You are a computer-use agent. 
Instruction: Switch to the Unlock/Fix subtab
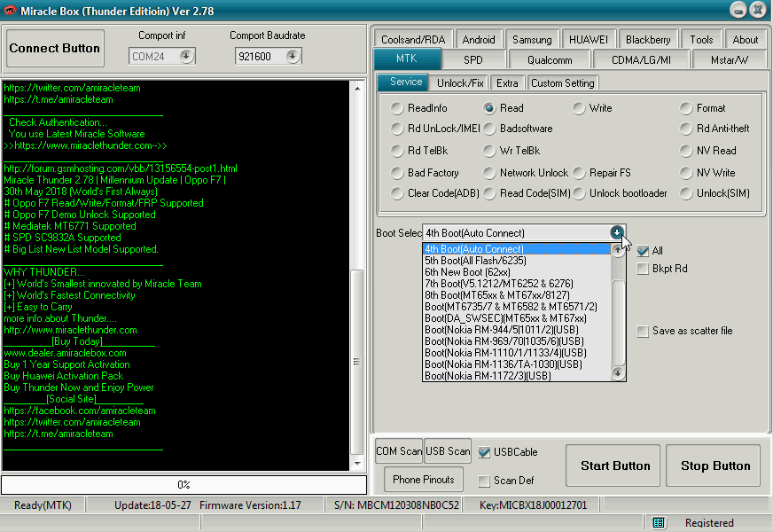tap(460, 82)
